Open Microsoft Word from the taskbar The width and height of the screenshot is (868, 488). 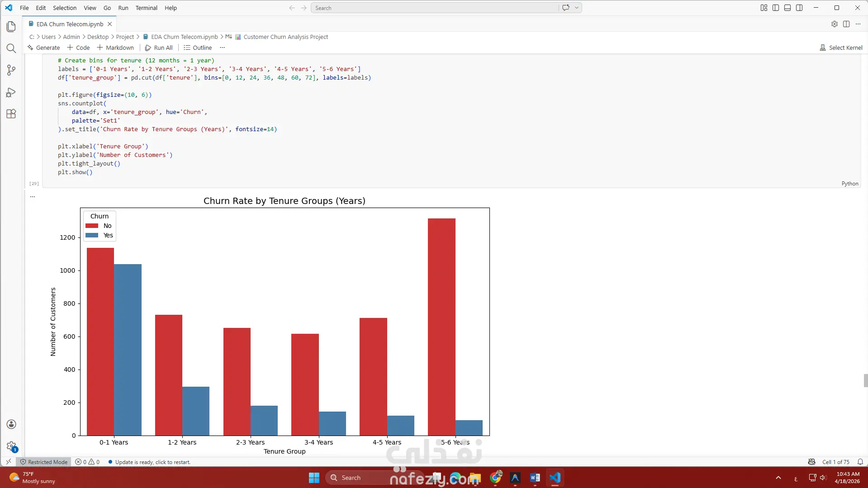(x=535, y=478)
